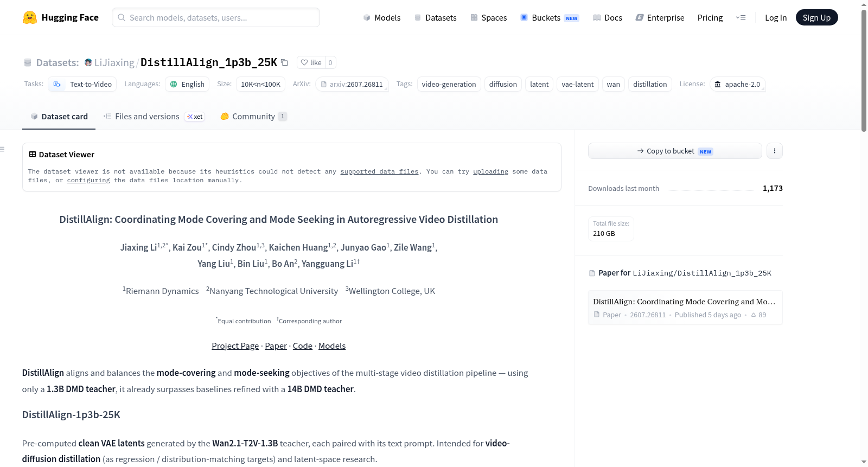The image size is (868, 467).
Task: Open the arxiv:2607.26811 tag
Action: click(x=352, y=84)
